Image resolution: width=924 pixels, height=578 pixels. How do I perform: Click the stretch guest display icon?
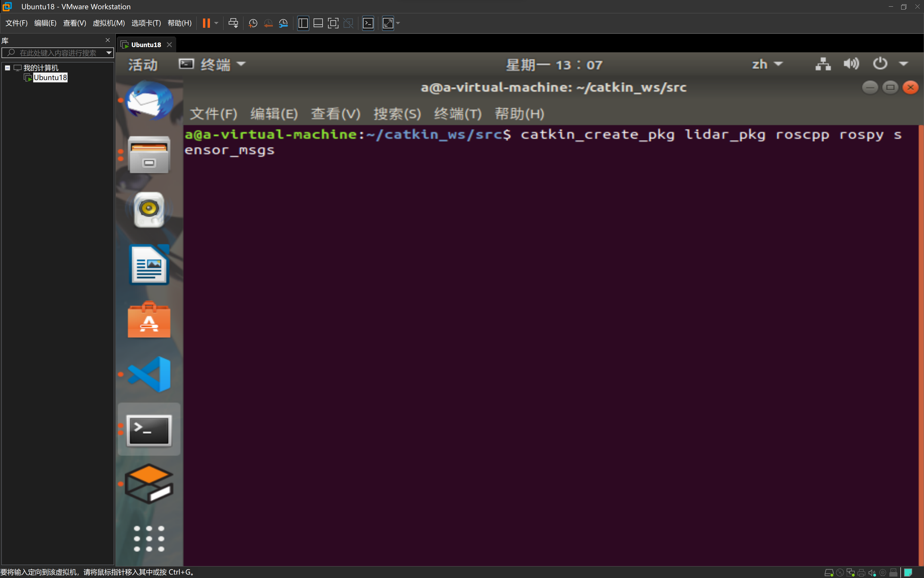pos(388,23)
